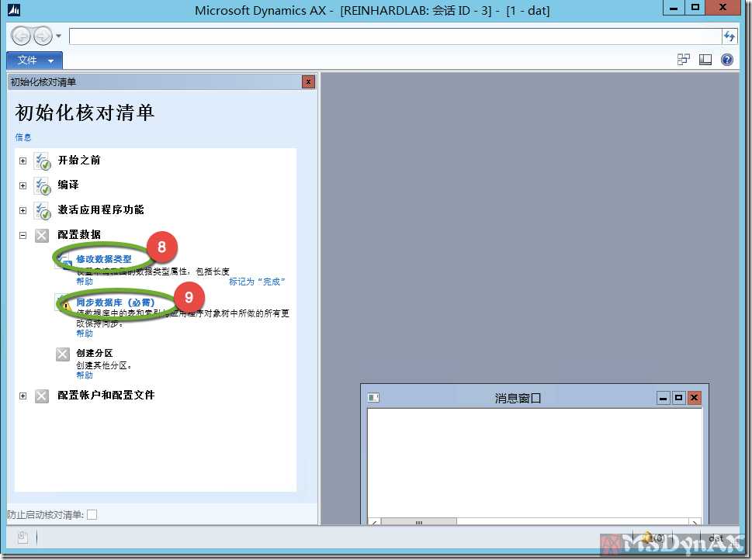The image size is (752, 560).
Task: Select the 激活应用程序功能 heading
Action: click(101, 210)
